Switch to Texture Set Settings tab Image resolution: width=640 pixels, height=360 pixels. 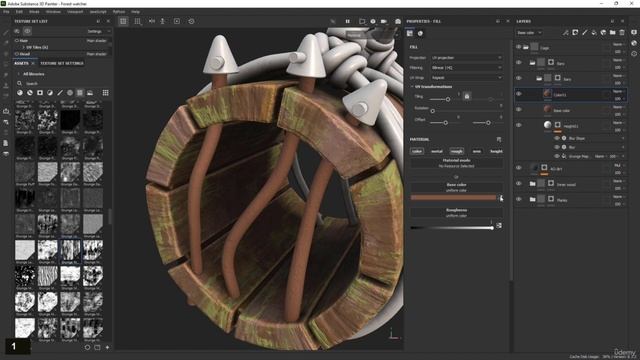62,63
